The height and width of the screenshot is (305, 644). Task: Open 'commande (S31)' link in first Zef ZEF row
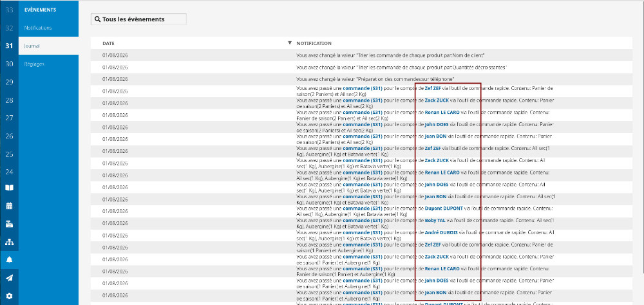pos(363,88)
